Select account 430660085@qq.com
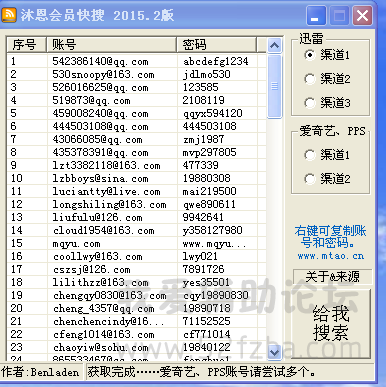The width and height of the screenshot is (386, 387). pos(97,139)
